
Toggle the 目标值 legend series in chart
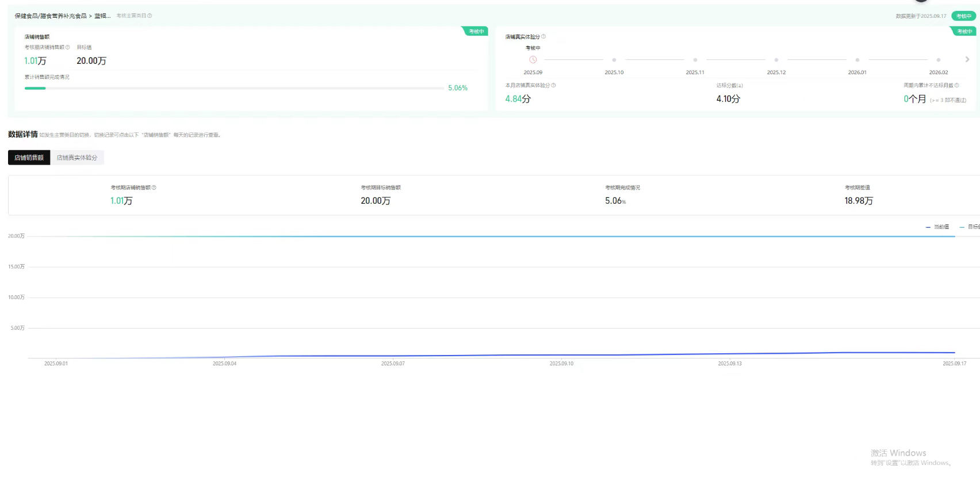[x=971, y=227]
